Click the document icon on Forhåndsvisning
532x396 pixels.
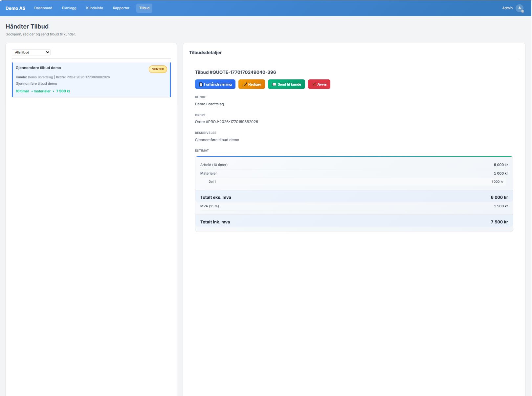click(201, 84)
